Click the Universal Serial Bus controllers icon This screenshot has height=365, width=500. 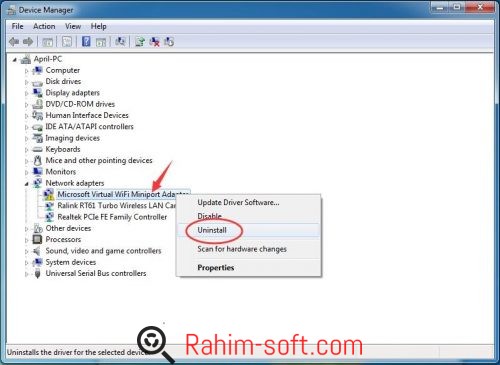[38, 273]
